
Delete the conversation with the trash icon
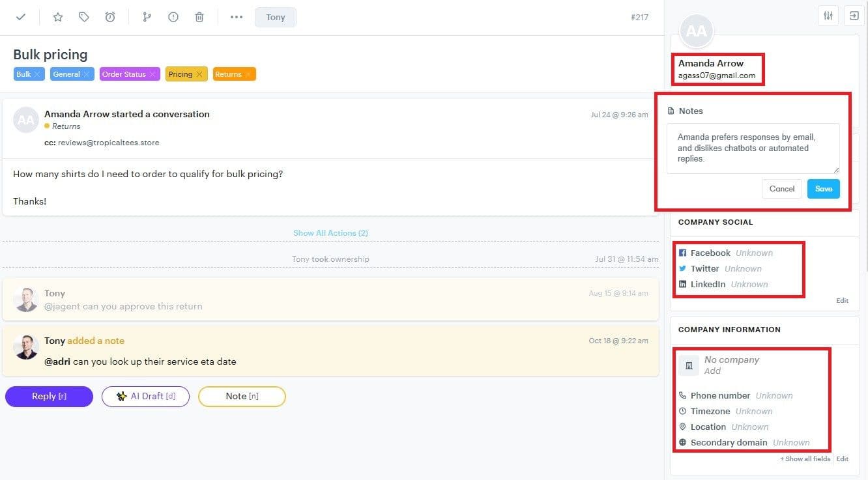coord(199,17)
